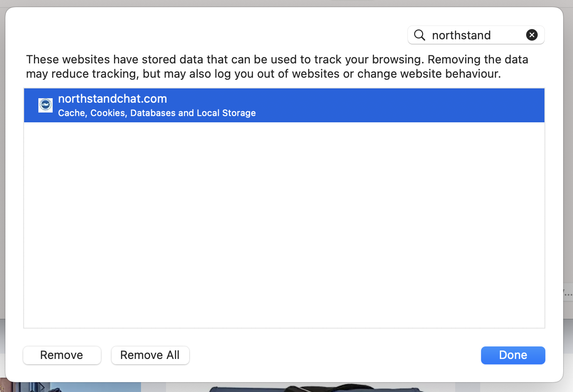Click the magnifying glass search icon

419,35
